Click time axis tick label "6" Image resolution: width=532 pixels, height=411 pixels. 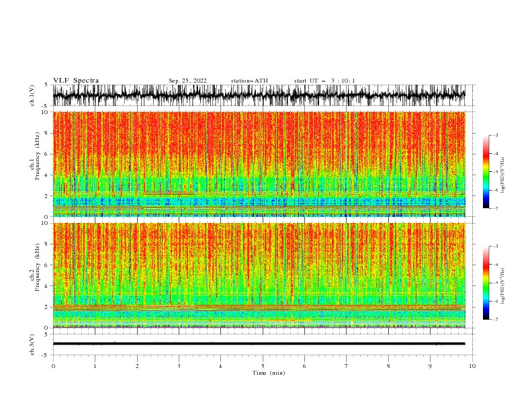304,366
